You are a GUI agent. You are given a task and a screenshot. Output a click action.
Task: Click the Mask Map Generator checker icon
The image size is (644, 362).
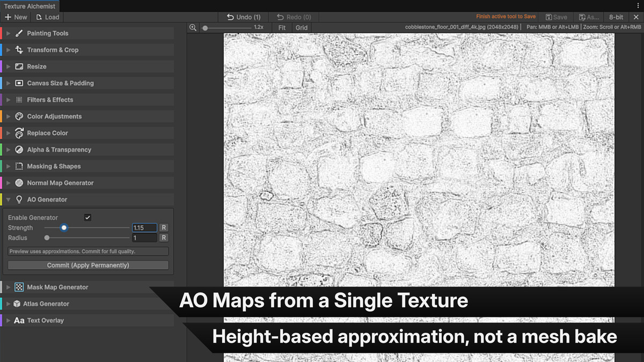[x=19, y=287]
